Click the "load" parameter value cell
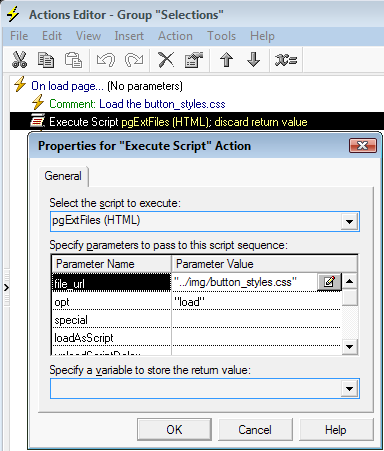Image resolution: width=384 pixels, height=451 pixels. pyautogui.click(x=257, y=301)
